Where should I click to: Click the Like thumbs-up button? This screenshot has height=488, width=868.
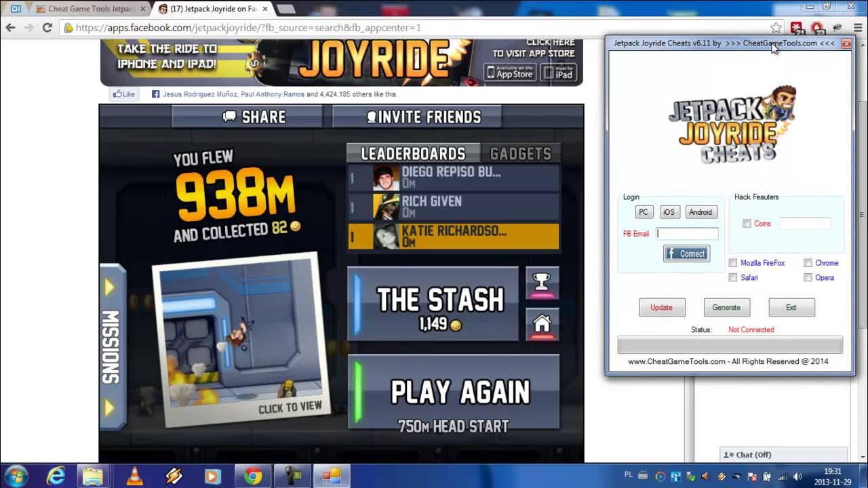pos(124,94)
